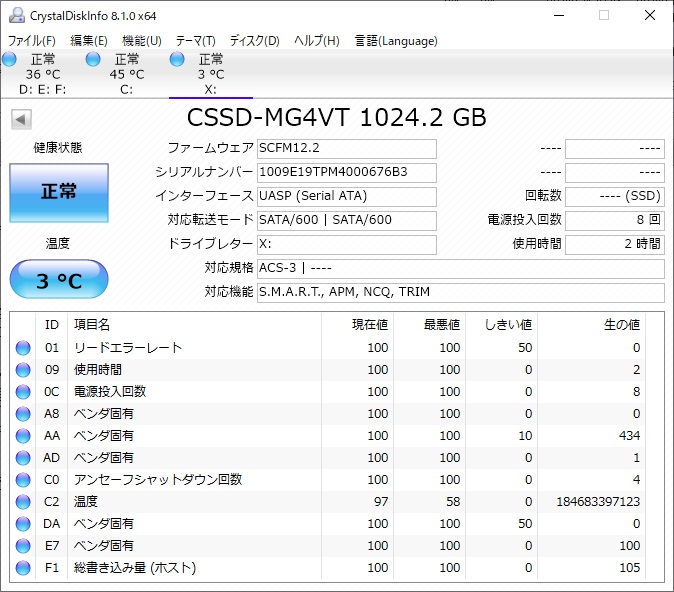Open the ファイル(F) menu
Viewport: 674px width, 592px height.
click(32, 41)
